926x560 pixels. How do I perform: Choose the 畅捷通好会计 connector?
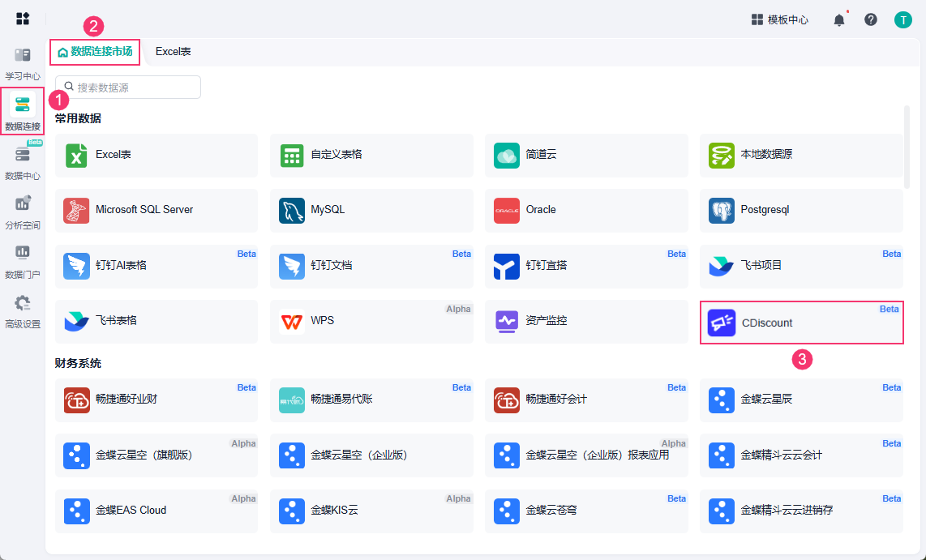click(x=586, y=400)
